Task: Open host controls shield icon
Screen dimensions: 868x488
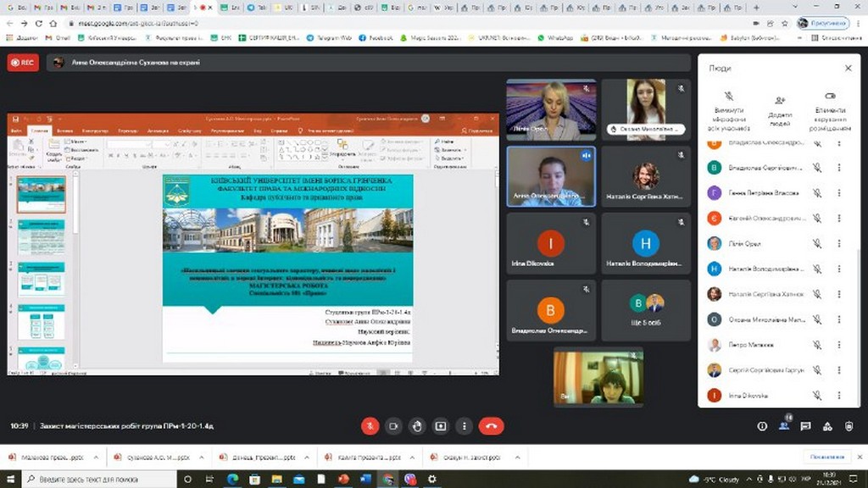Action: 849,426
